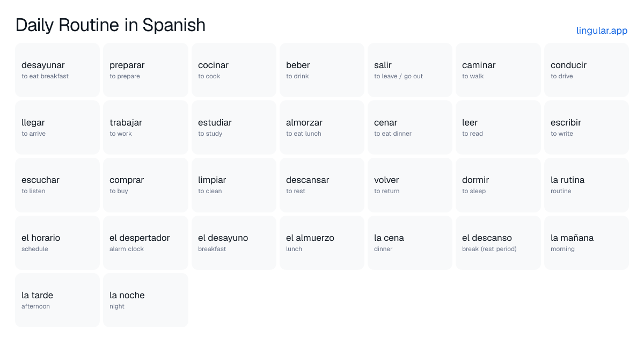Click the 'el desayuno' breakfast card
This screenshot has width=644, height=338.
pos(234,243)
